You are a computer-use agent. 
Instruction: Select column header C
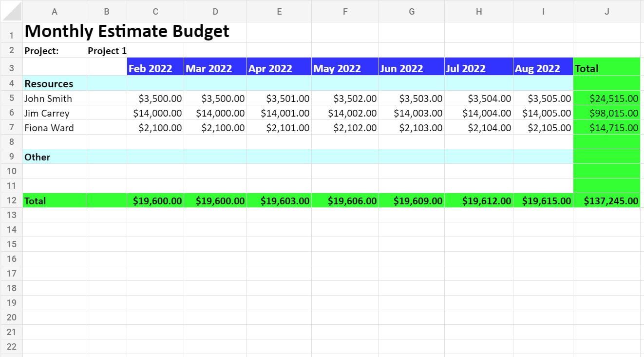pyautogui.click(x=155, y=11)
